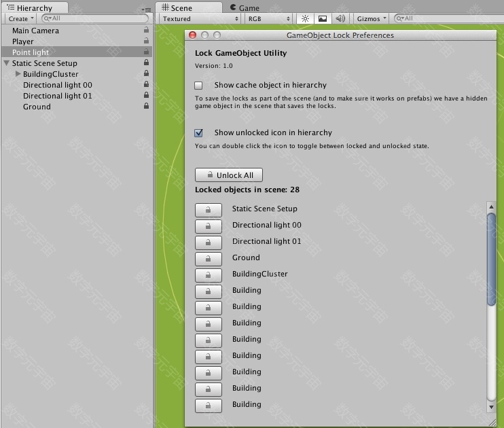Disable Show unlocked icon in hierarchy
Viewport: 504px width, 428px height.
pos(198,132)
